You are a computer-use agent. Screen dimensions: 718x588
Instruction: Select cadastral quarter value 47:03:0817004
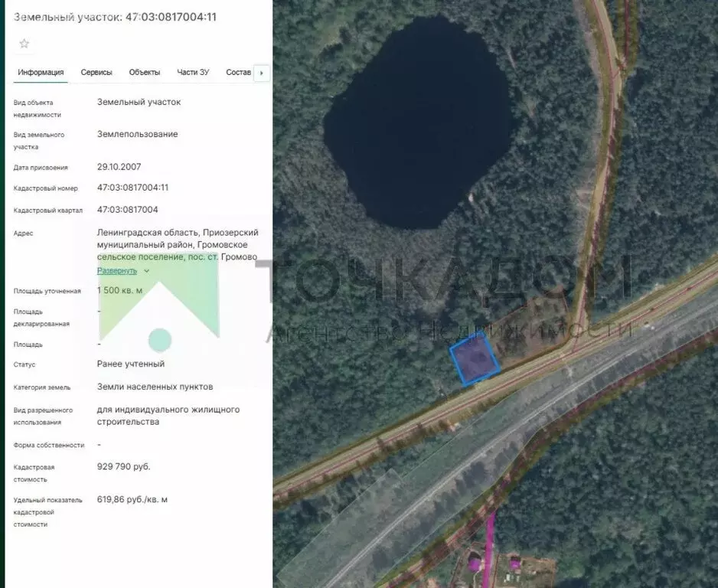(x=127, y=210)
